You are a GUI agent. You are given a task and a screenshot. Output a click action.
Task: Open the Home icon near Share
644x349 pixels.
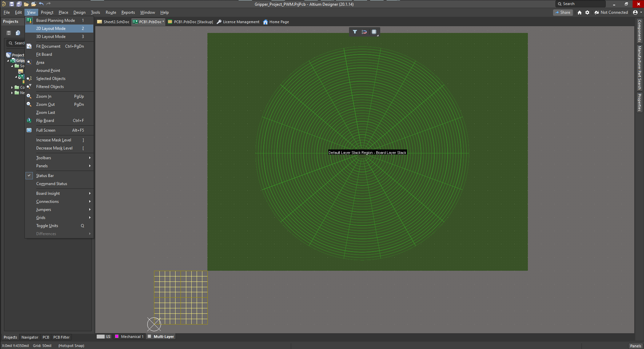[580, 12]
